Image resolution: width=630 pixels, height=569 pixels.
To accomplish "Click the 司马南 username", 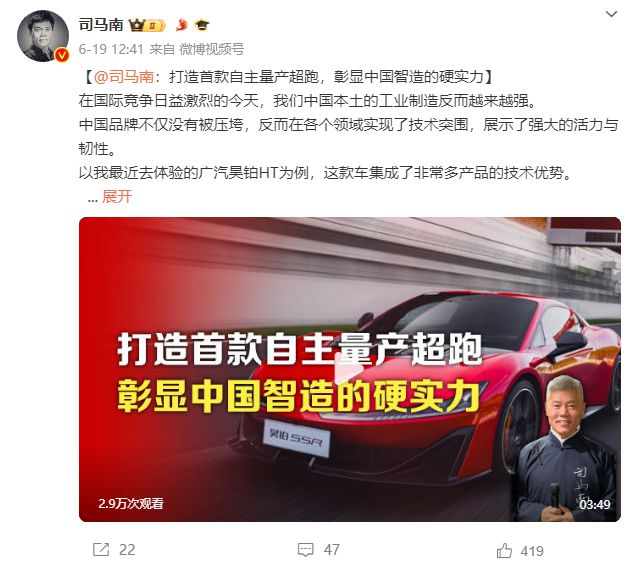I will 101,25.
